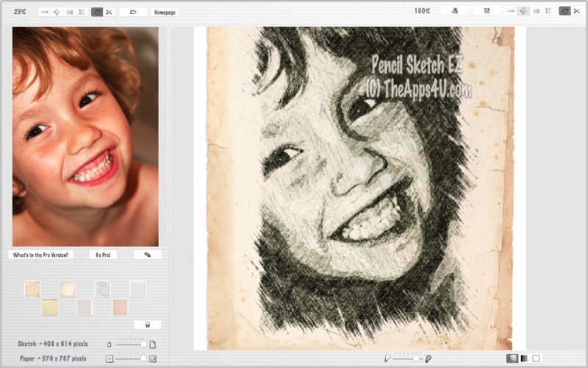588x368 pixels.
Task: Click large paper icon right of Paper slider
Action: [x=153, y=358]
